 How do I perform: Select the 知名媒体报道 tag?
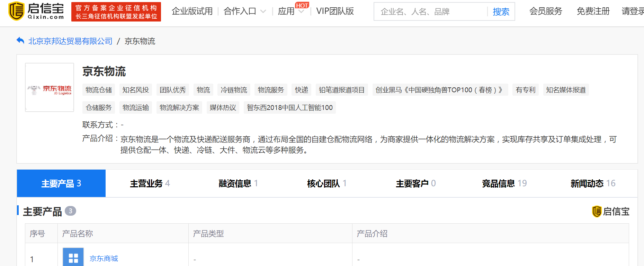566,90
